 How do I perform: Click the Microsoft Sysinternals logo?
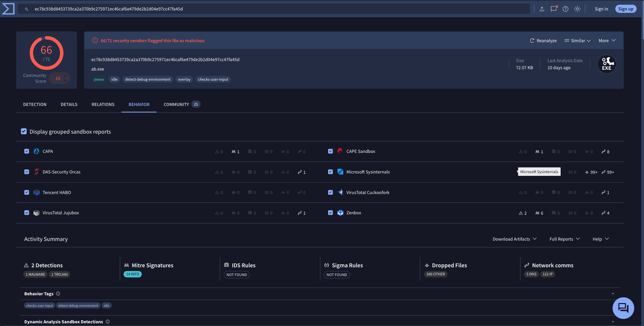pos(340,172)
